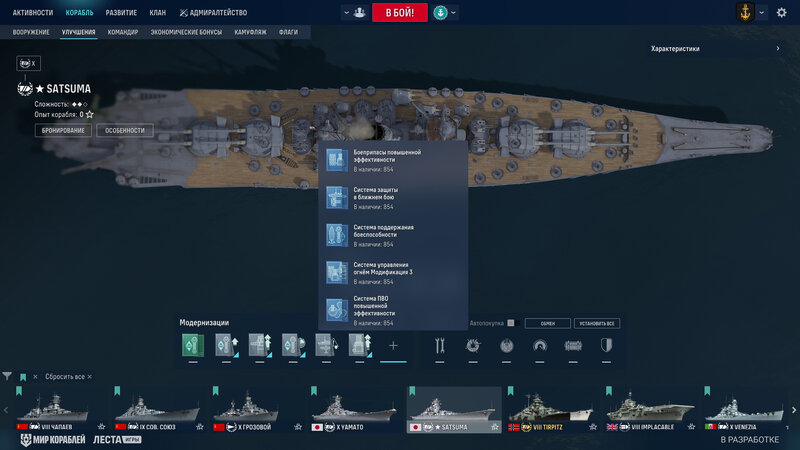Screen dimensions: 800x450
Task: Switch to the Командир tab
Action: (123, 32)
